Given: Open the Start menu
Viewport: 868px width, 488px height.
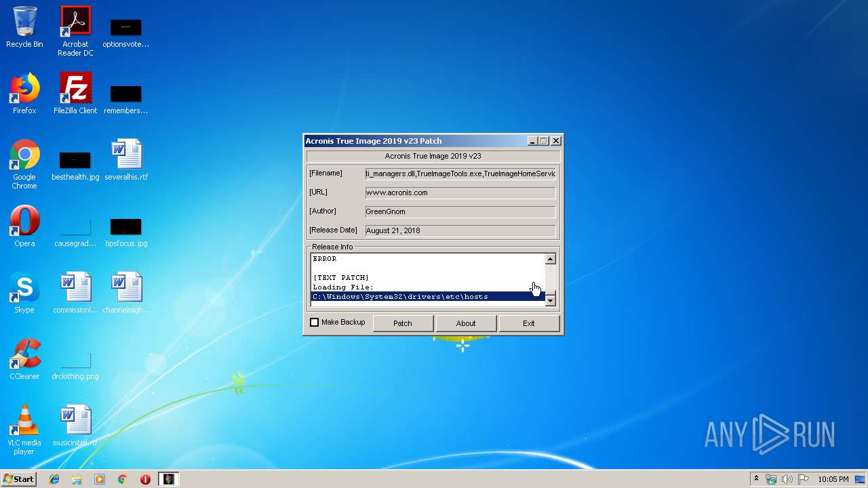Looking at the screenshot, I should click(18, 479).
